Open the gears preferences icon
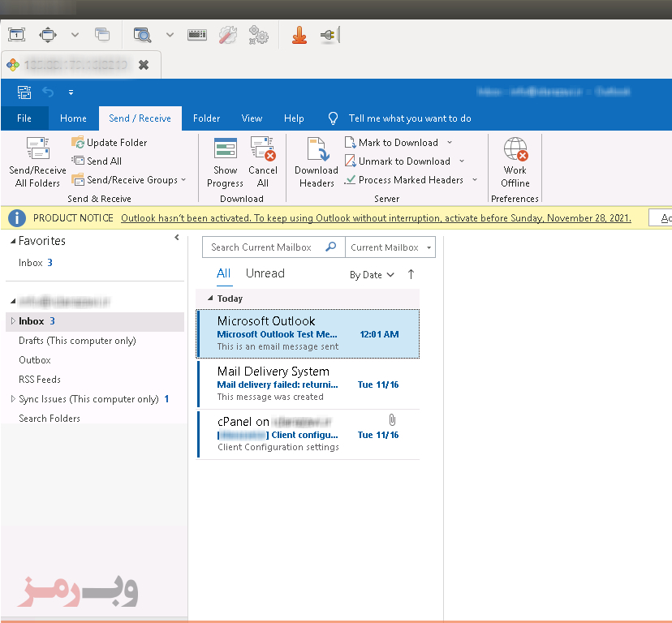This screenshot has width=672, height=623. tap(259, 35)
